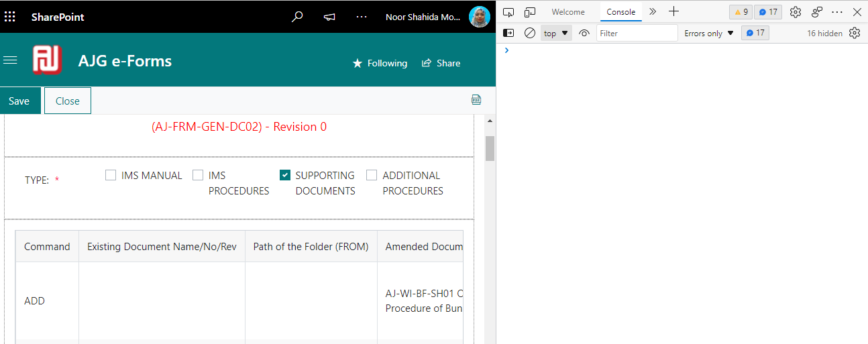The image size is (868, 344).
Task: Open the megaphone announcements icon
Action: (x=329, y=17)
